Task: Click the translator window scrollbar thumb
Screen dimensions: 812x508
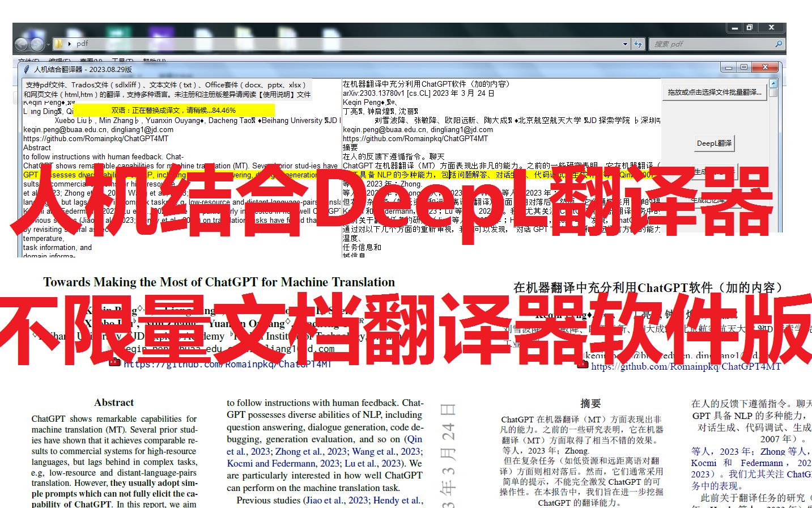Action: [x=773, y=92]
